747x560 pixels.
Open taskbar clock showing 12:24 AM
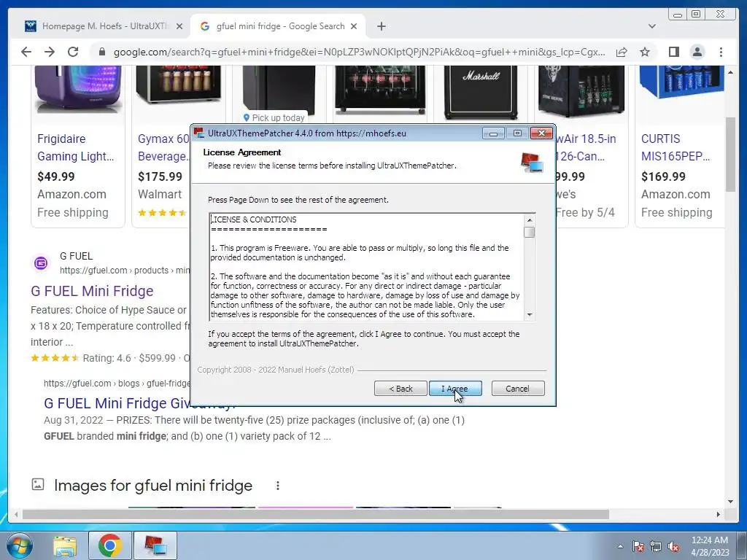[710, 545]
